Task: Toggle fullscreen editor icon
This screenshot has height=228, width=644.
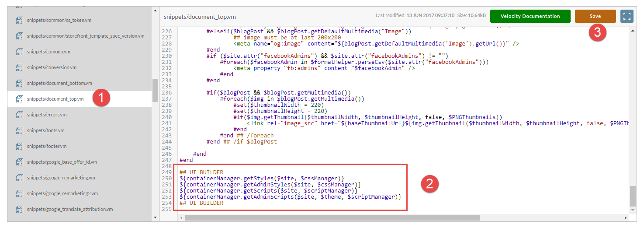Action: click(627, 16)
